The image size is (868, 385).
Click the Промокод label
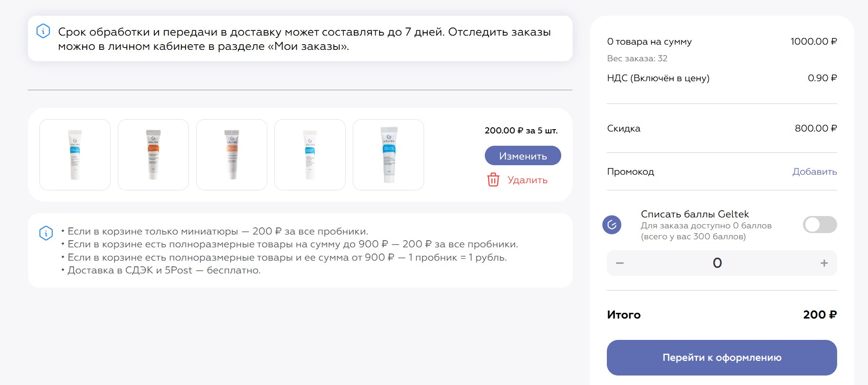631,171
